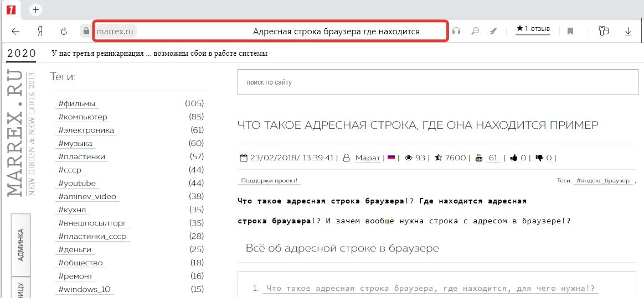Focus the "поиск по сайту" search field
The height and width of the screenshot is (298, 644).
pyautogui.click(x=438, y=82)
